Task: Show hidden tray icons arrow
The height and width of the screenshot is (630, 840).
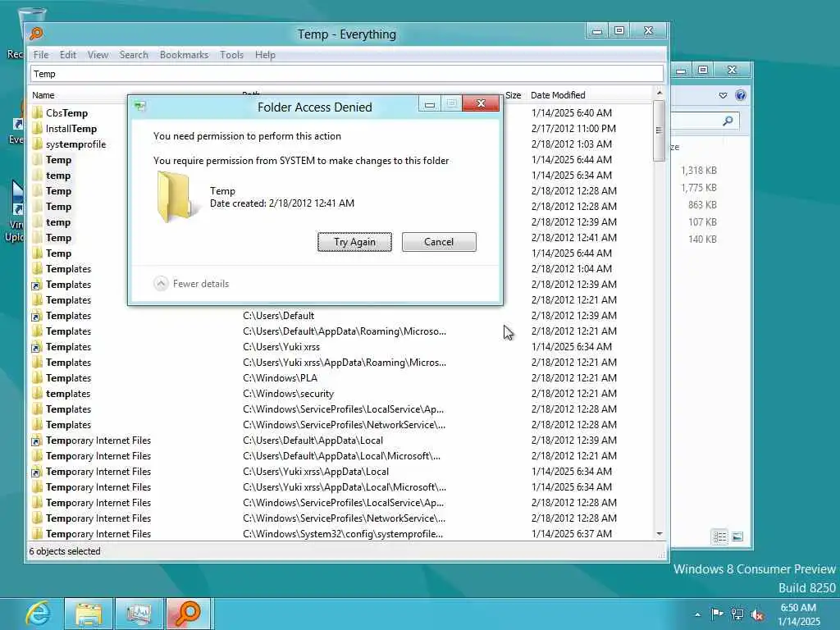Action: click(697, 614)
